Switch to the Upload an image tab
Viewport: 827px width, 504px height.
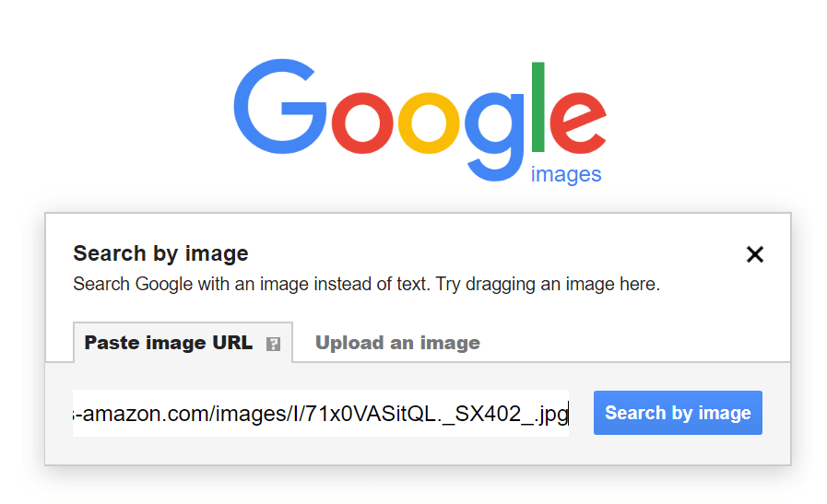coord(397,343)
